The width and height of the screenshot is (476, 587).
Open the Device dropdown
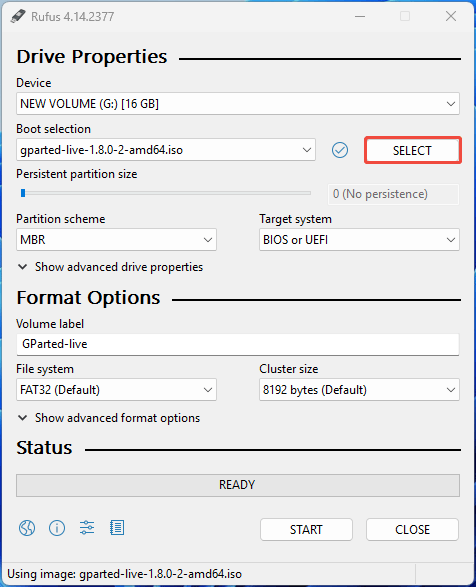[x=238, y=104]
